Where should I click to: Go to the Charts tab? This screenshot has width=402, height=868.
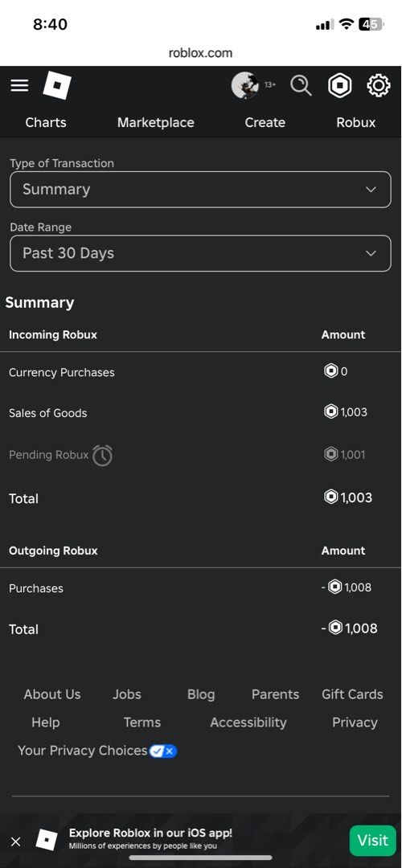46,123
